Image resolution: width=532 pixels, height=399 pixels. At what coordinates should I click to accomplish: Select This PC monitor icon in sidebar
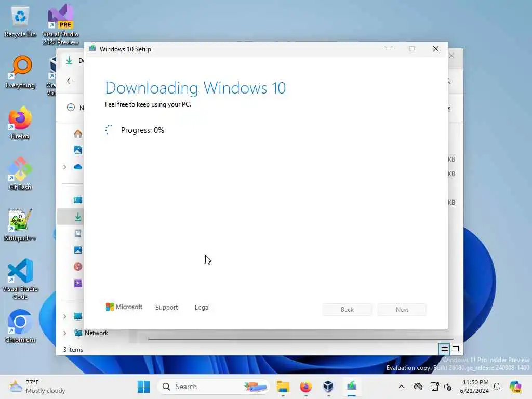click(78, 316)
